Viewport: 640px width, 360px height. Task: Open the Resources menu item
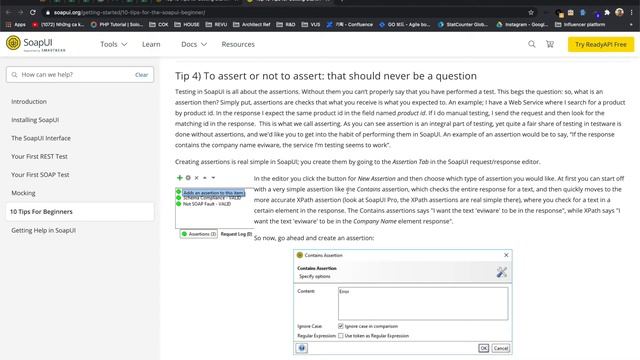point(238,44)
